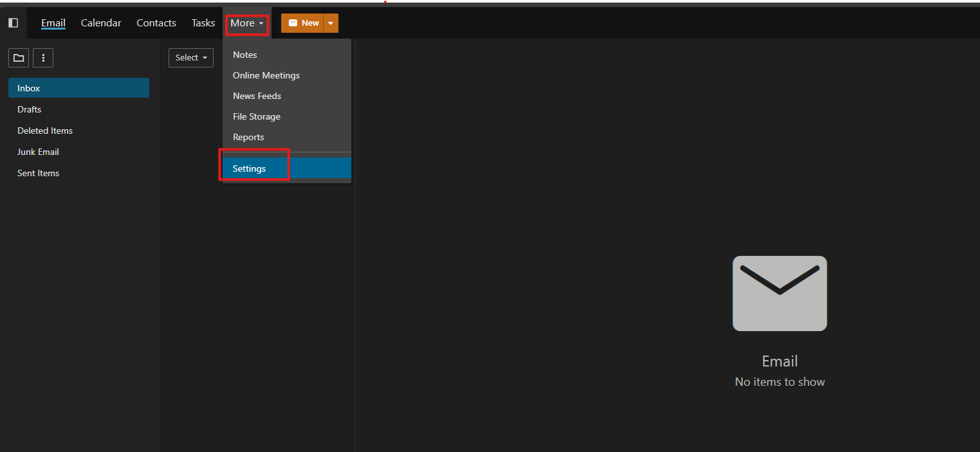Open the folder options three-dot icon
This screenshot has width=980, height=452.
(43, 58)
